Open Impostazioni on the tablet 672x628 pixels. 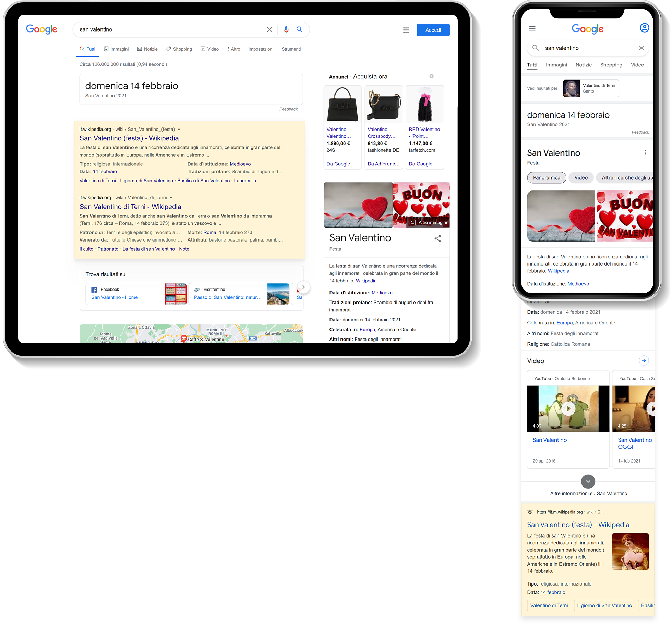pos(261,49)
